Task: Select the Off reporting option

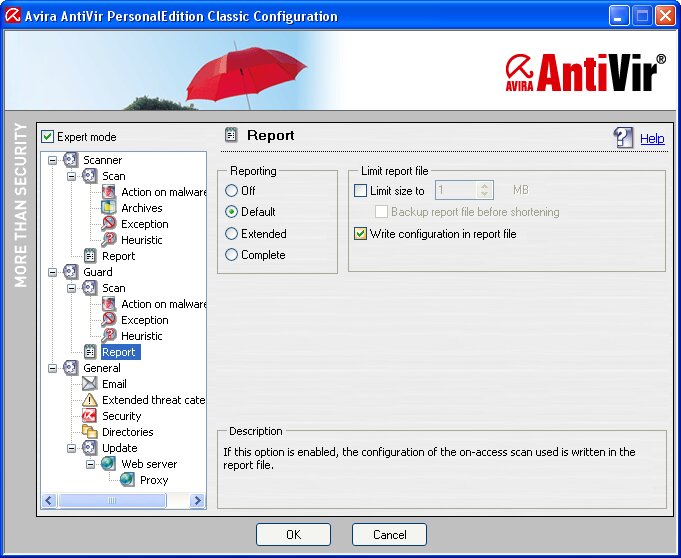Action: pos(232,190)
